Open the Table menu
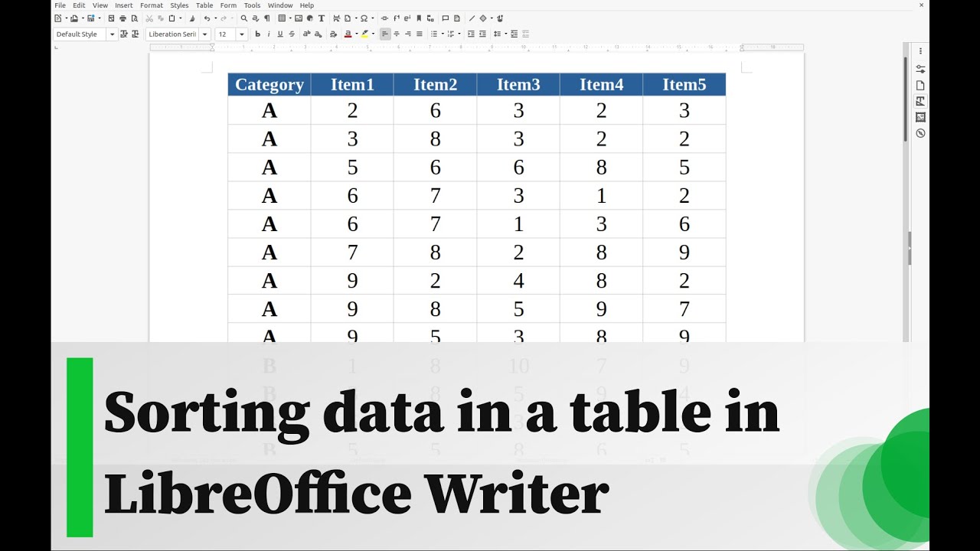 click(204, 5)
